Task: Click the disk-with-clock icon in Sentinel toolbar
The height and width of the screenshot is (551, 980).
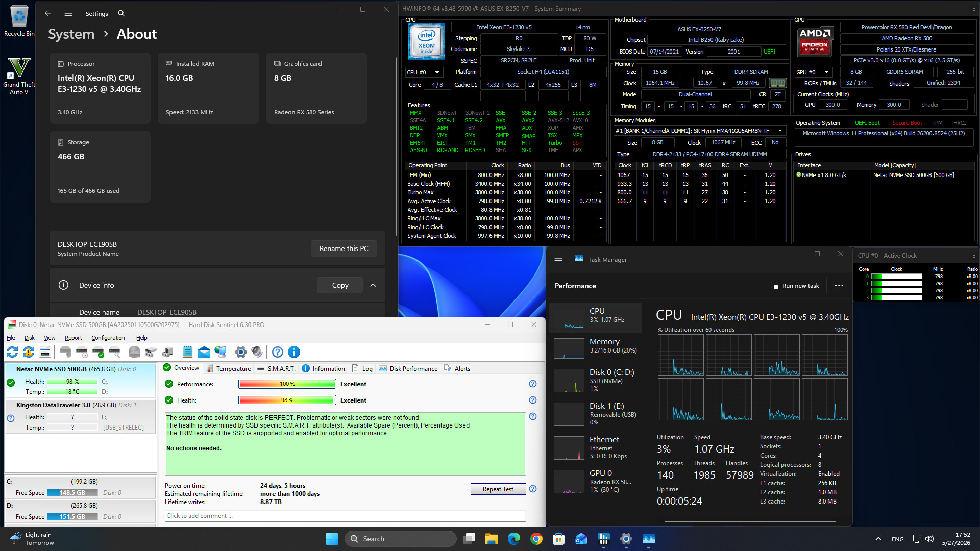Action: click(82, 352)
